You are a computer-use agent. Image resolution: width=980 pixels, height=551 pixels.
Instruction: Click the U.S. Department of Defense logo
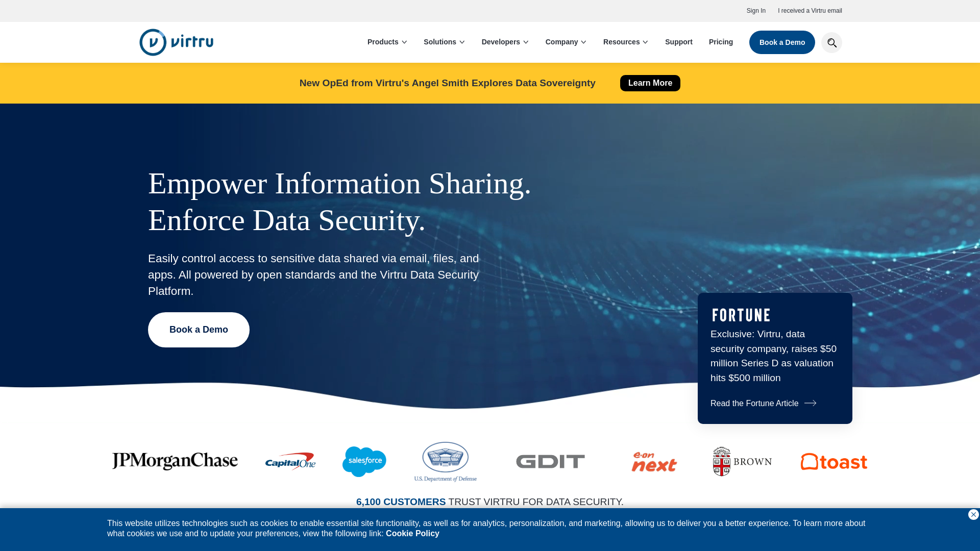click(446, 462)
